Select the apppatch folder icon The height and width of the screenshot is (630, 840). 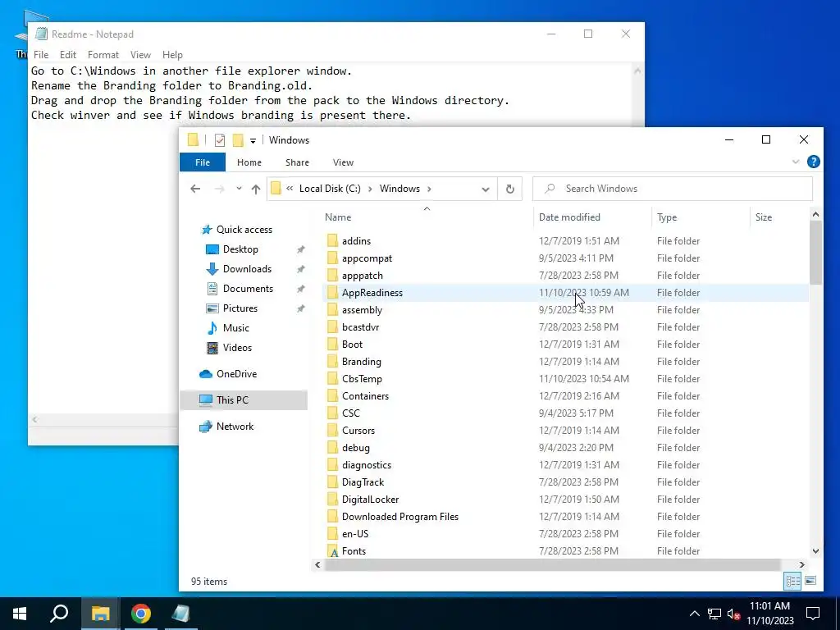[333, 275]
